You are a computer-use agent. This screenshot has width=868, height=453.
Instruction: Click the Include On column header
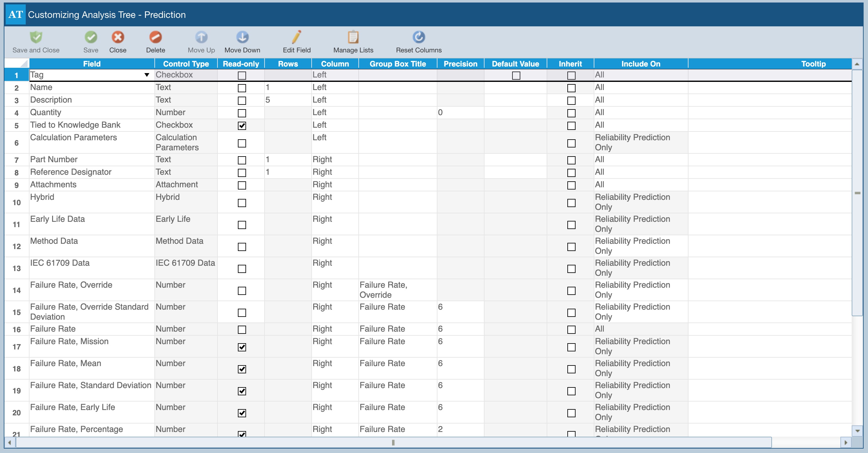[x=640, y=64]
